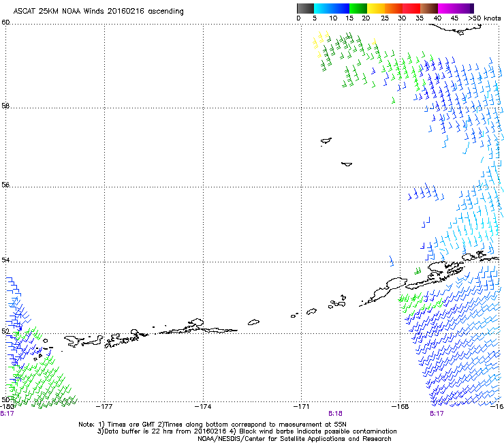Click the 'NOAA/NESDIS/Center for Satellite Applications' credit line
Screen dimensions: 504x443
(x=294, y=439)
